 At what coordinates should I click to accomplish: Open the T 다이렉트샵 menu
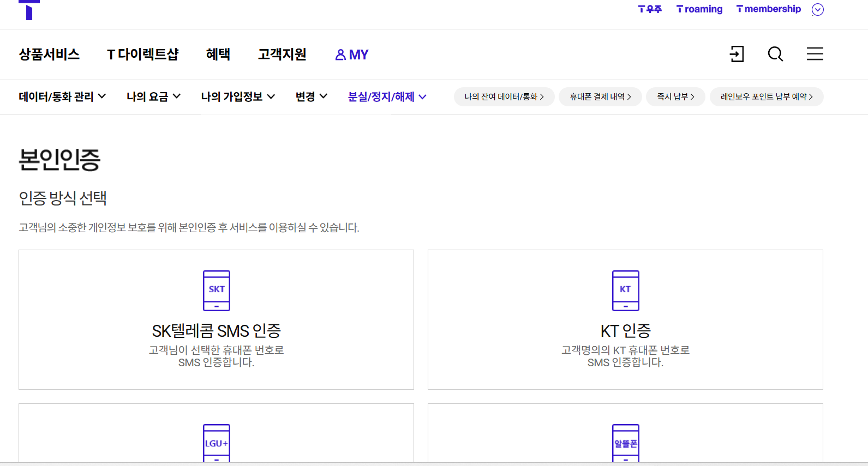pyautogui.click(x=143, y=55)
